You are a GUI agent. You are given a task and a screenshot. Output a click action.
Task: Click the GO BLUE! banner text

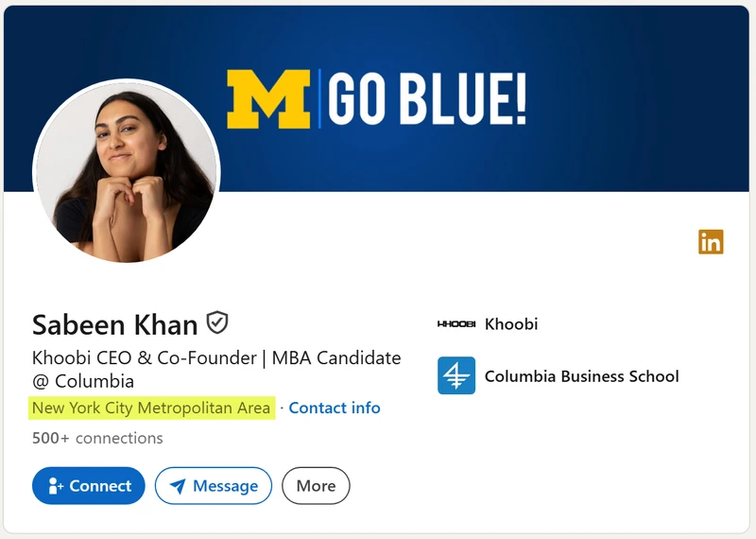pyautogui.click(x=427, y=99)
